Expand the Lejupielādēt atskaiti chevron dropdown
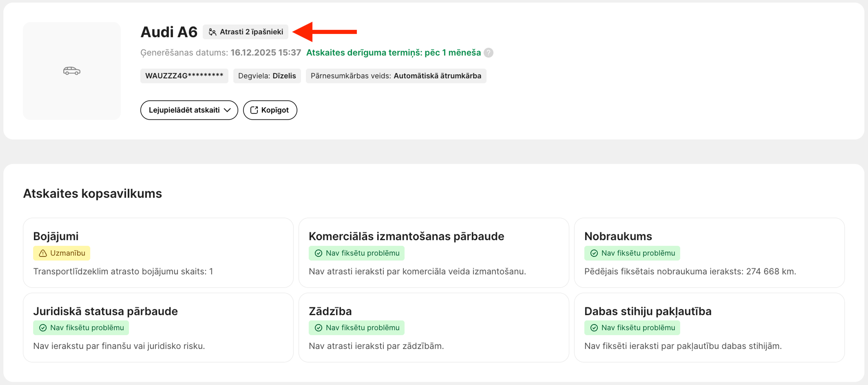 pos(227,110)
